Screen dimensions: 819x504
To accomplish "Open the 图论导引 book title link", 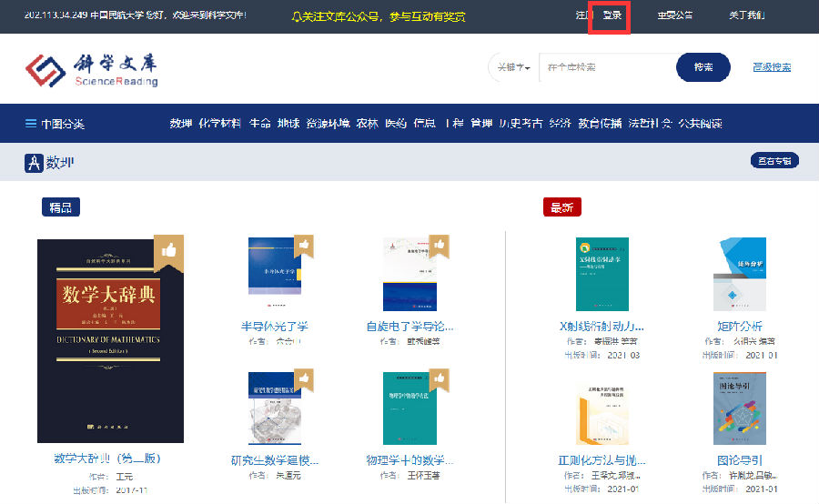I will click(x=739, y=459).
